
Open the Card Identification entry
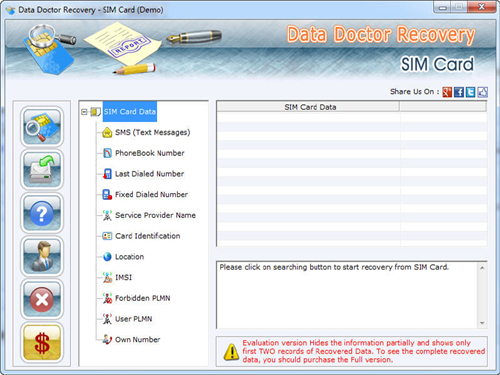[148, 236]
